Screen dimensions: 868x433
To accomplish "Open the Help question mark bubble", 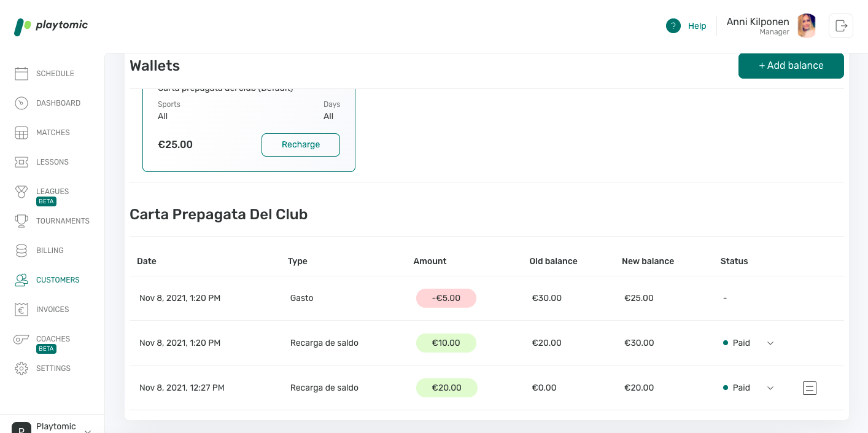I will pos(673,26).
